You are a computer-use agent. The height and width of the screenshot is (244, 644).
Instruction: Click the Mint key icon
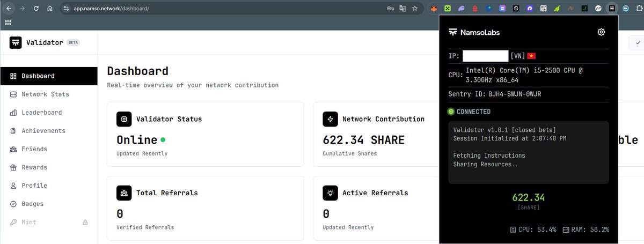click(13, 222)
